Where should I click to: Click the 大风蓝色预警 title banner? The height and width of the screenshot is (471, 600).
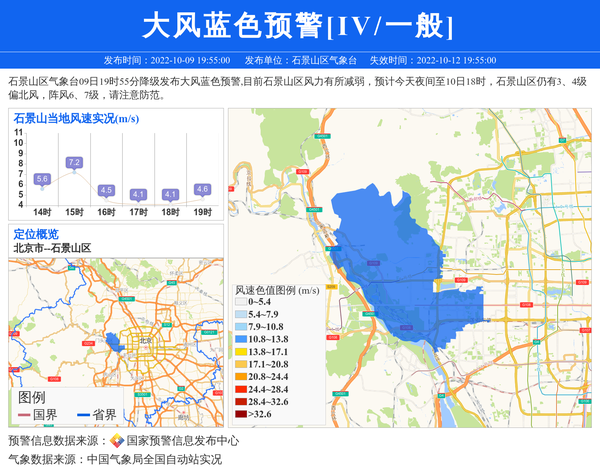pos(298,25)
